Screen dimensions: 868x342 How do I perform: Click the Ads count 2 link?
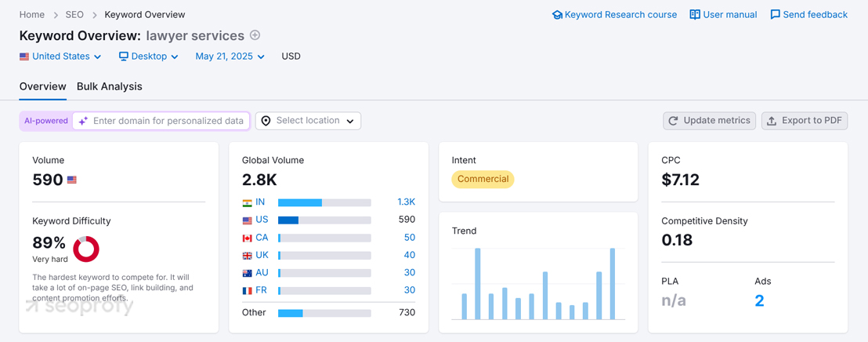759,301
